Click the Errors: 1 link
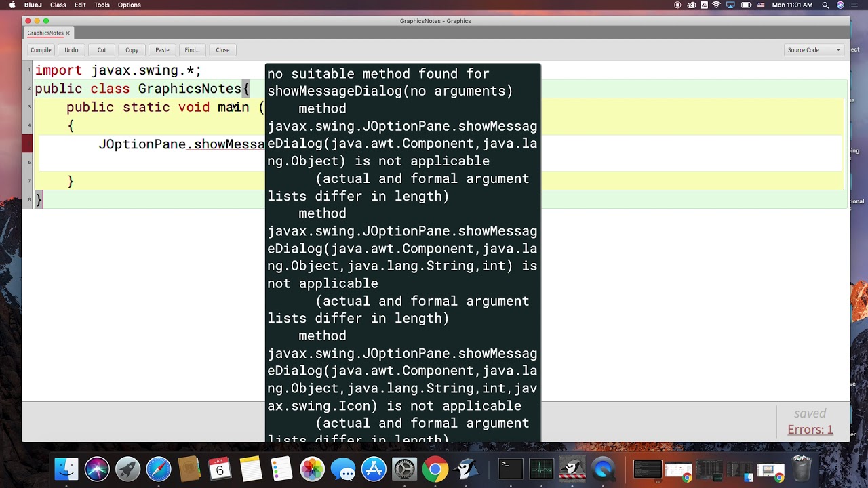 click(x=810, y=430)
